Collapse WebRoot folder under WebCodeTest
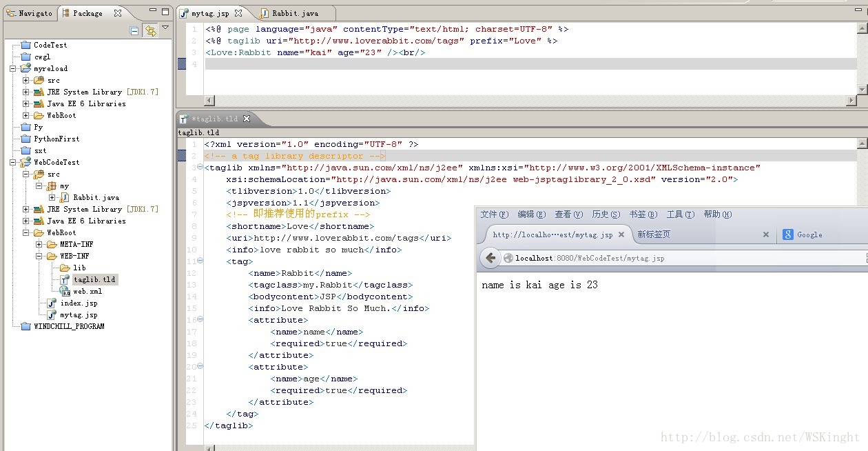The image size is (868, 451). pos(26,232)
